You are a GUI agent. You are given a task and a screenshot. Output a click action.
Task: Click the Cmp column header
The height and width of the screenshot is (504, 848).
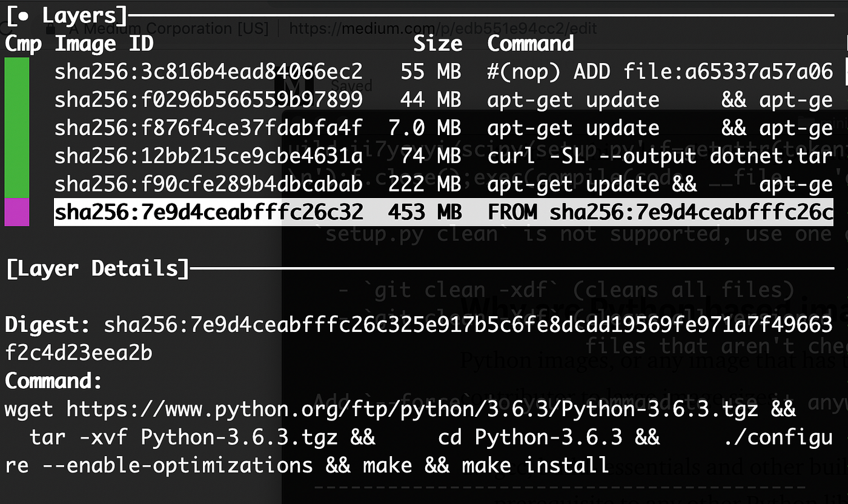click(x=24, y=44)
